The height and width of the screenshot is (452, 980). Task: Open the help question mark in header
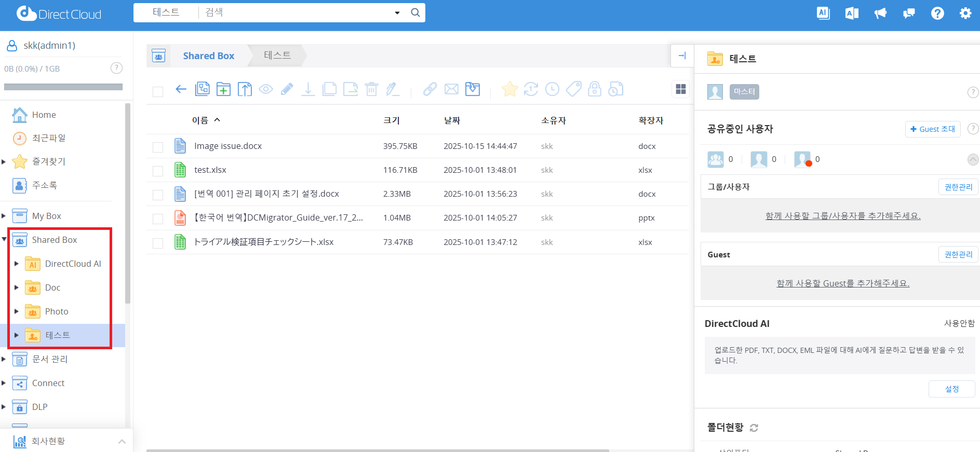(937, 13)
